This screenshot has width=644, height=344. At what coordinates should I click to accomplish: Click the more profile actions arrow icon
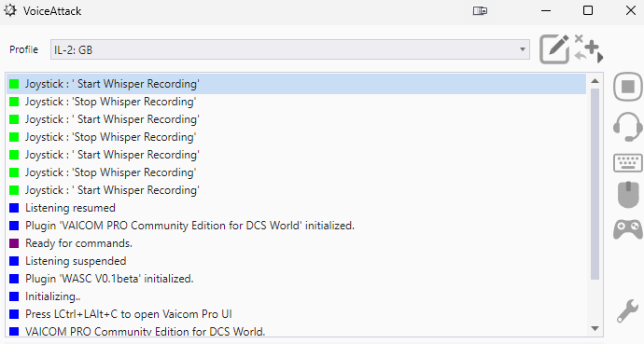(589, 49)
